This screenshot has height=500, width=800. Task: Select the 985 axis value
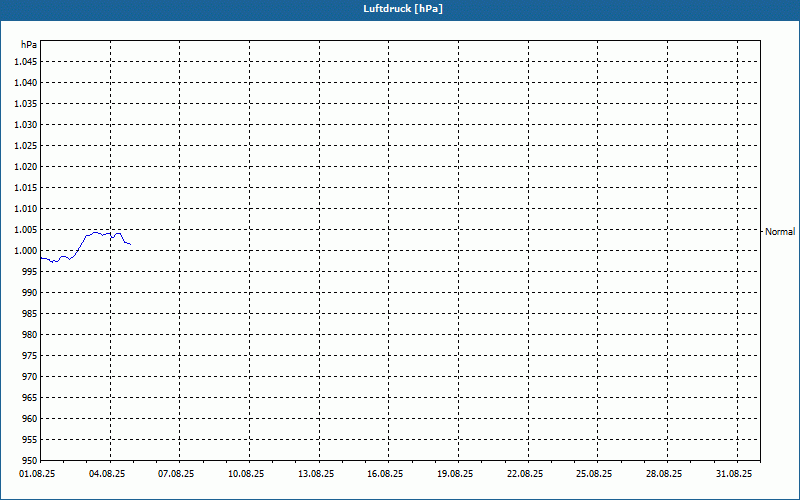coord(30,314)
